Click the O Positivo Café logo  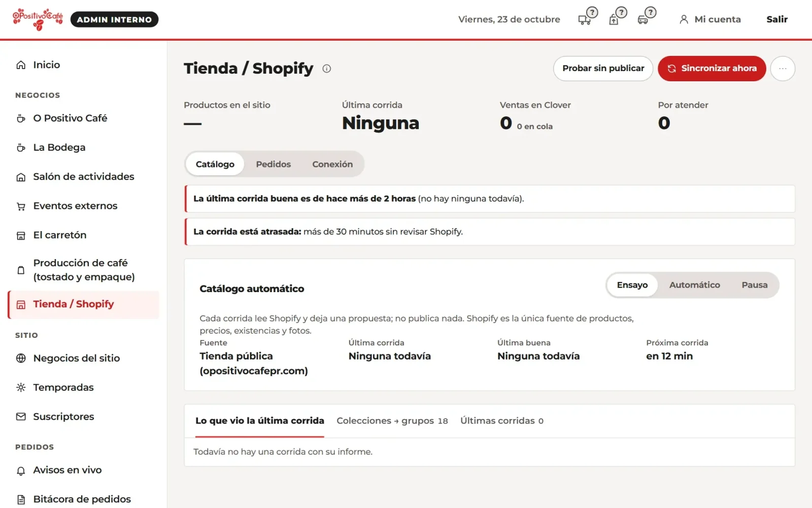pyautogui.click(x=38, y=19)
